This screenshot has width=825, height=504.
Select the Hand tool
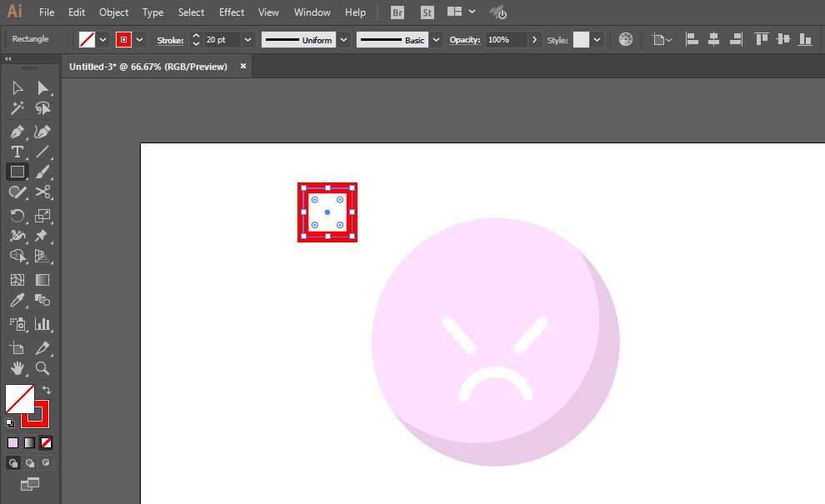pos(17,368)
